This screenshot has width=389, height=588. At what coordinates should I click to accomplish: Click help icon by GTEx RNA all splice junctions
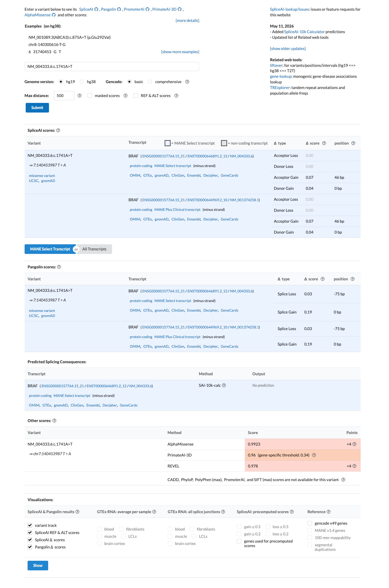[223, 512]
